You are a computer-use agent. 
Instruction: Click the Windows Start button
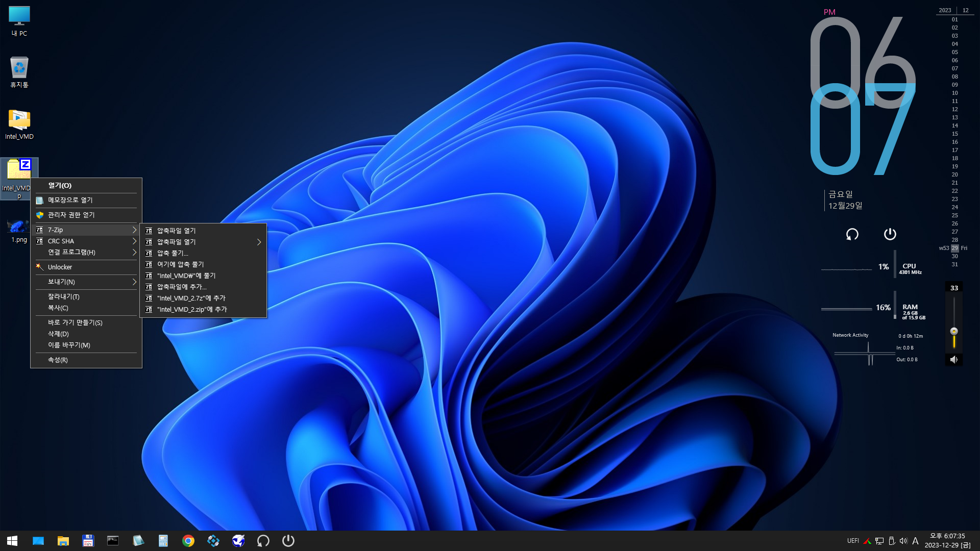pos(12,541)
